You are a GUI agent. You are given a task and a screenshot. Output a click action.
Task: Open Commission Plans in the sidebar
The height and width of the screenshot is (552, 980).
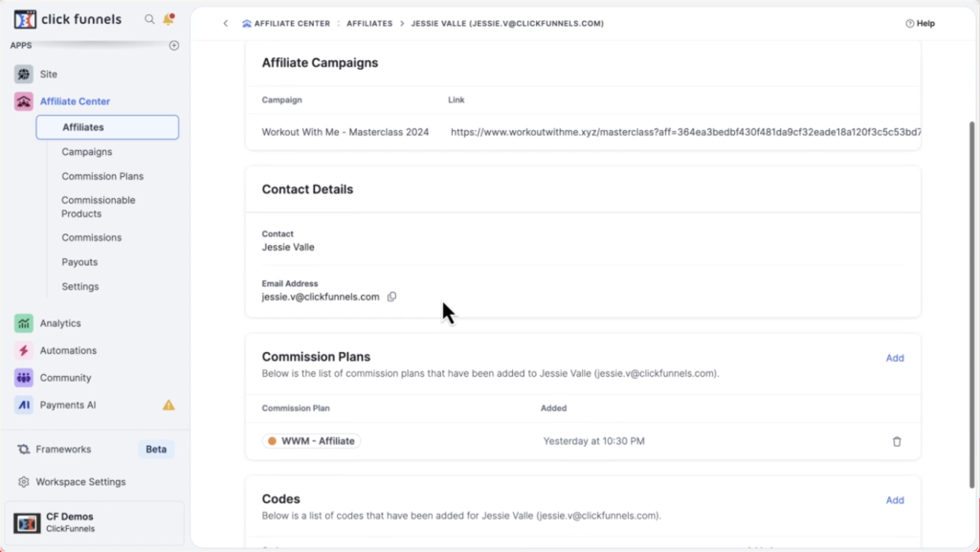102,176
